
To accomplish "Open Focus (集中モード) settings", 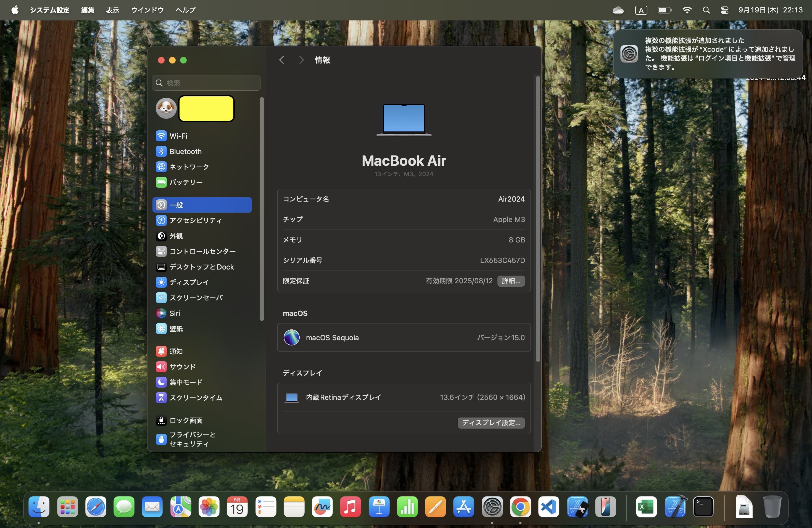I will (x=186, y=382).
